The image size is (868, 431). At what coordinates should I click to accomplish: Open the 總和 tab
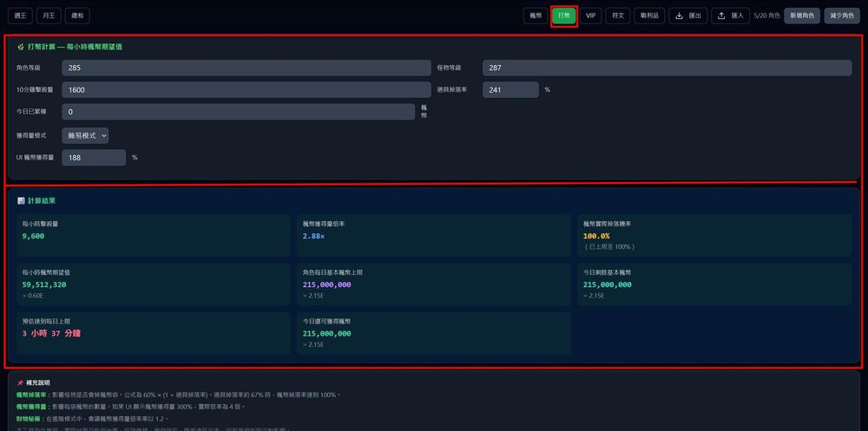coord(77,16)
